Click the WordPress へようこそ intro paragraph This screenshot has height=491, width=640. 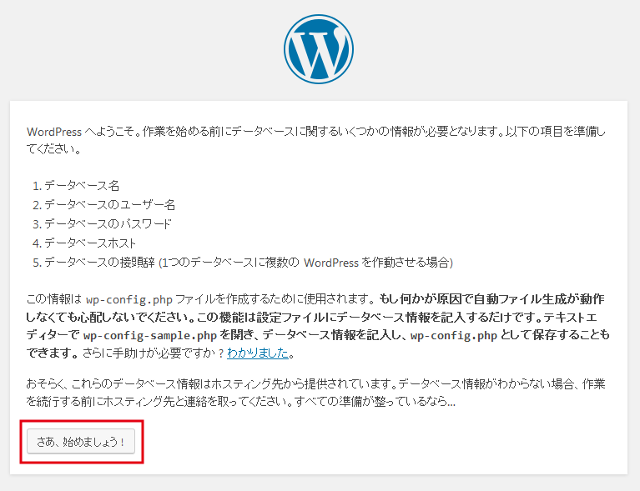point(317,140)
